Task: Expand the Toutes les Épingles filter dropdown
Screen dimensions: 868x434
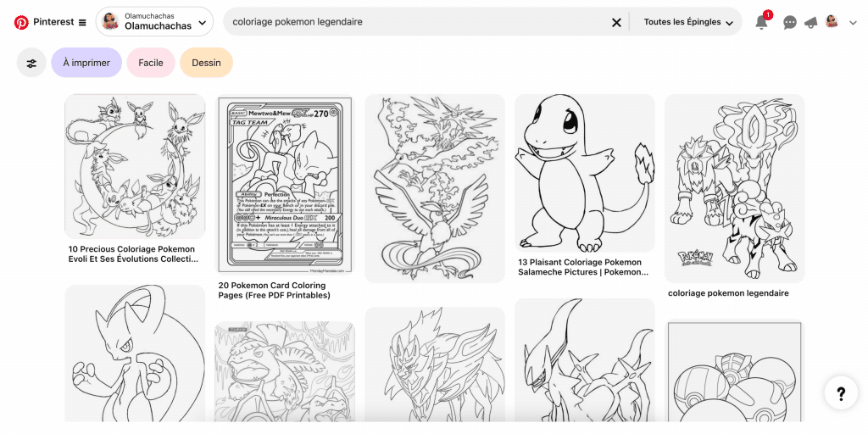Action: point(688,22)
